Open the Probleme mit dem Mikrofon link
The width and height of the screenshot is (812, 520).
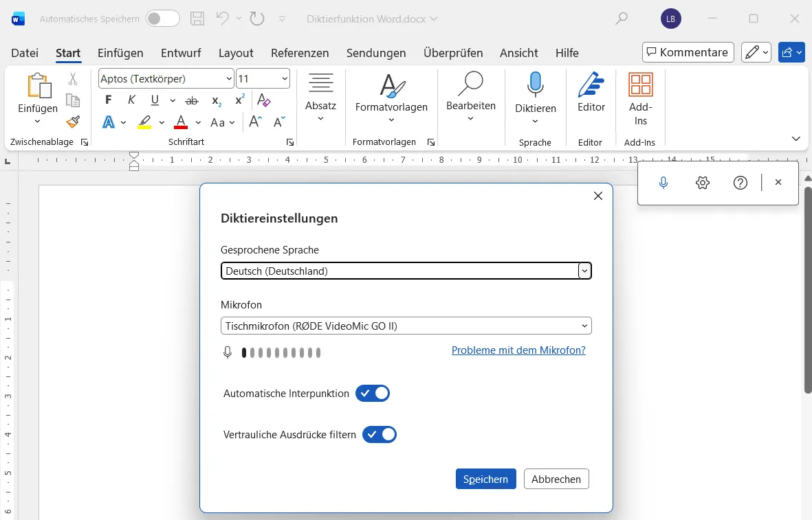click(518, 350)
